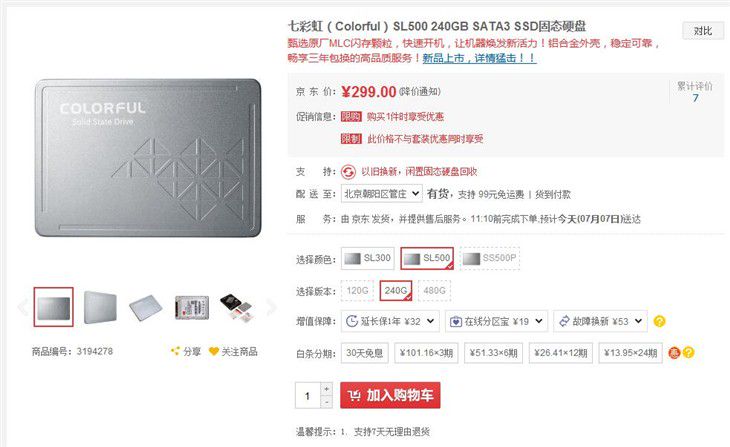Open the 在线分区宝 ¥19 dropdown
730x447 pixels.
tap(496, 321)
